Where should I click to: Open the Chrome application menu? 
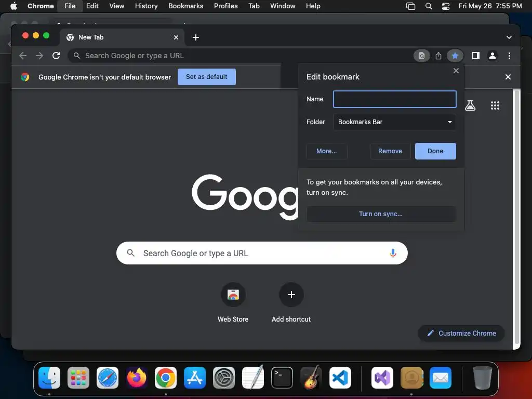tap(41, 6)
